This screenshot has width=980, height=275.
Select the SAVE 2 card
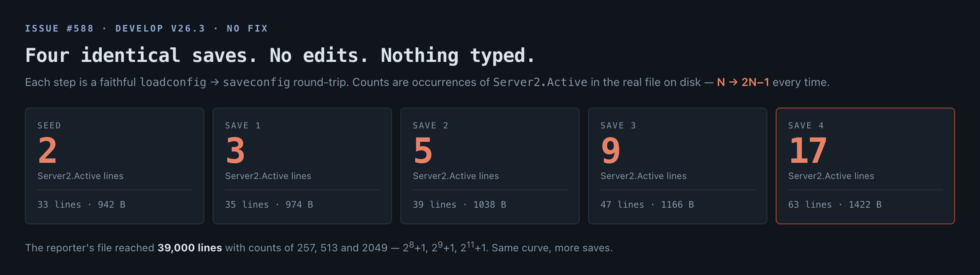(x=490, y=166)
